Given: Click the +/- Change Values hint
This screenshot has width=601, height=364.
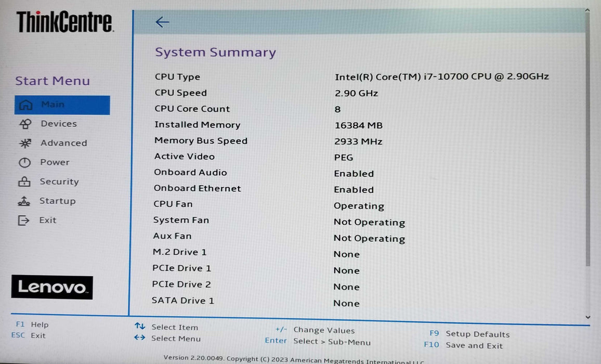Looking at the screenshot, I should [315, 330].
